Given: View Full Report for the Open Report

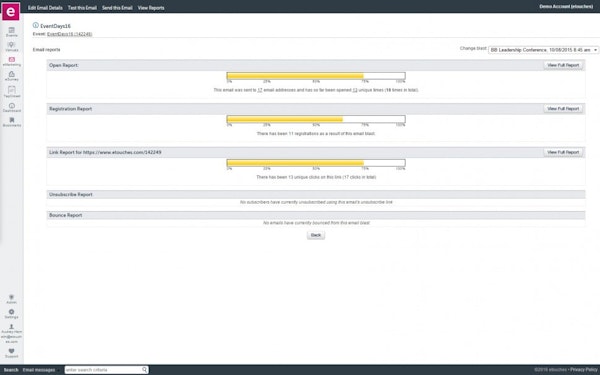Looking at the screenshot, I should pos(563,65).
